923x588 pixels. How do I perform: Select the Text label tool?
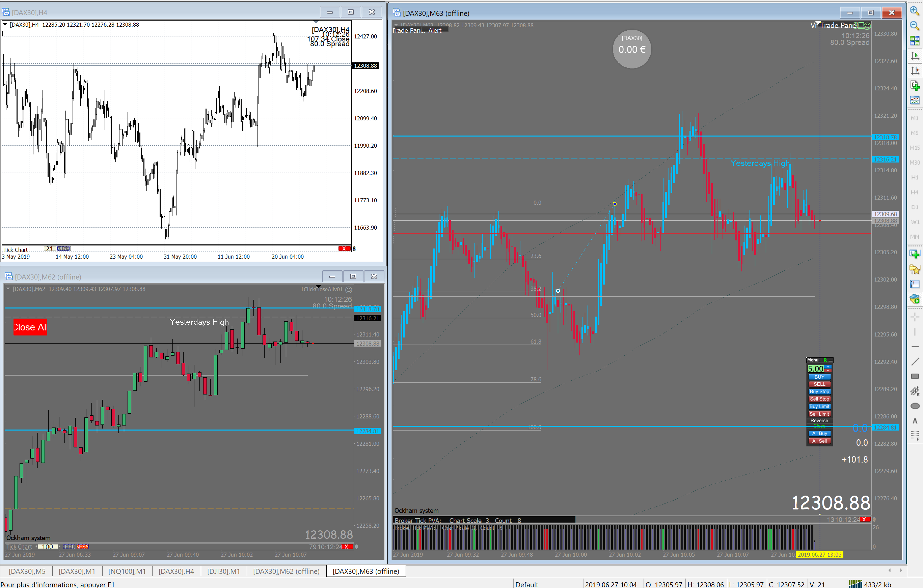click(x=915, y=420)
